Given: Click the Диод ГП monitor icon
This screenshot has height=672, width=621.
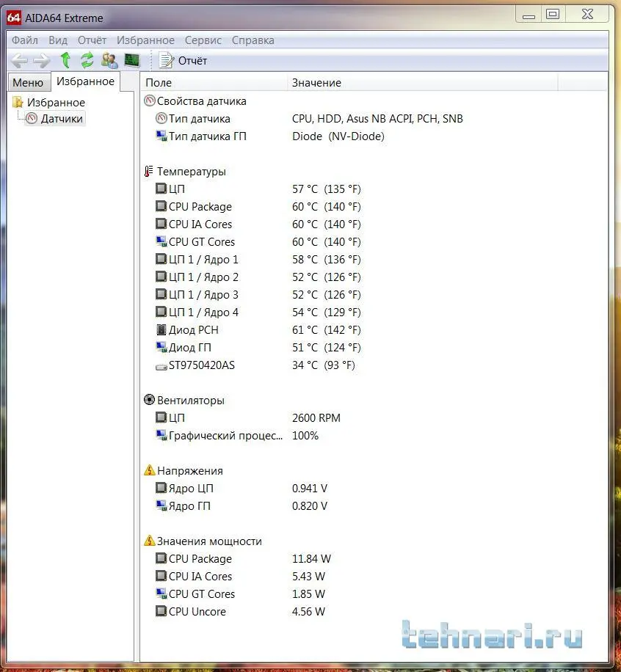Looking at the screenshot, I should click(x=161, y=347).
